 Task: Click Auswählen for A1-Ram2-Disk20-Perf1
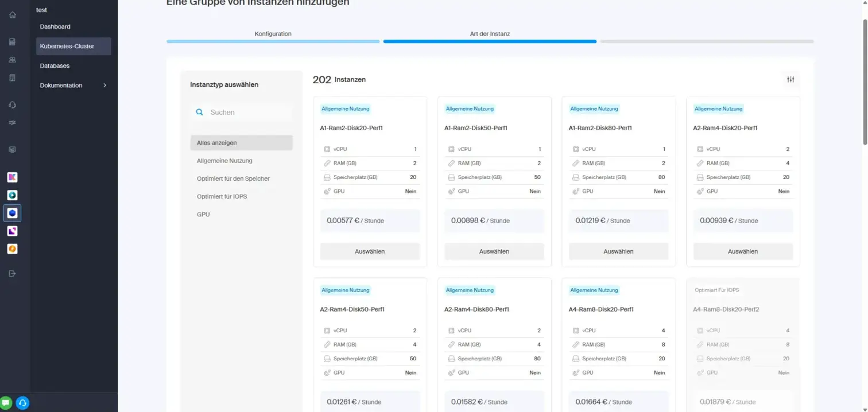[x=370, y=251]
